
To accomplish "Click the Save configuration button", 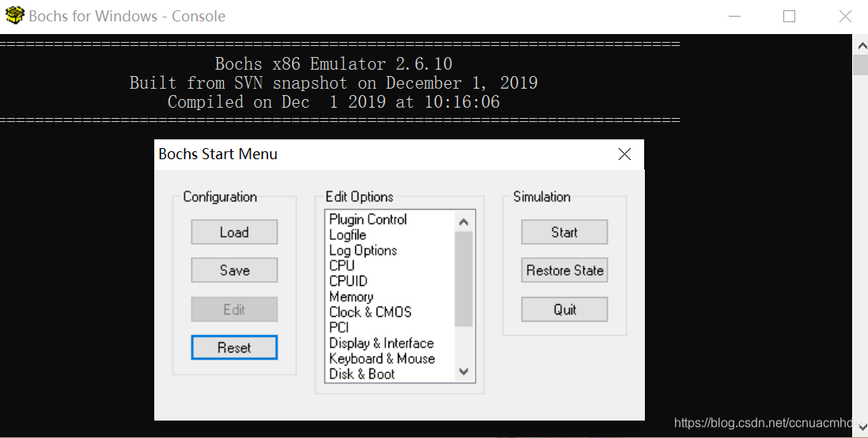I will (234, 271).
